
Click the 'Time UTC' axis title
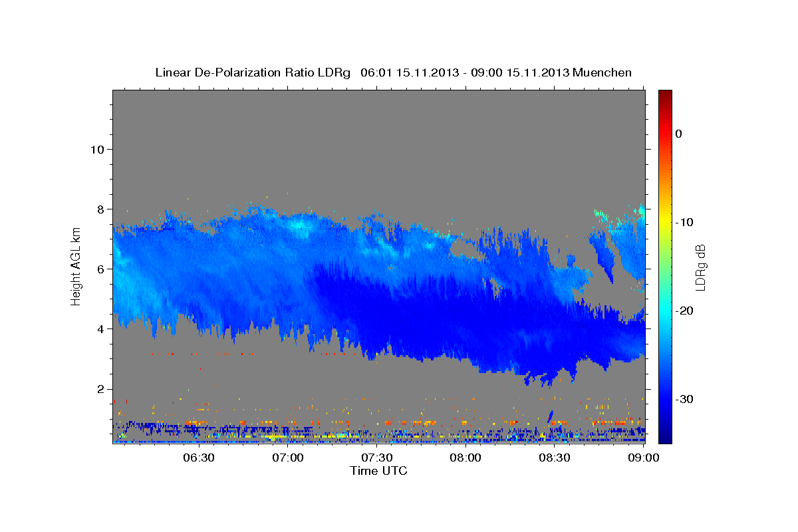378,471
